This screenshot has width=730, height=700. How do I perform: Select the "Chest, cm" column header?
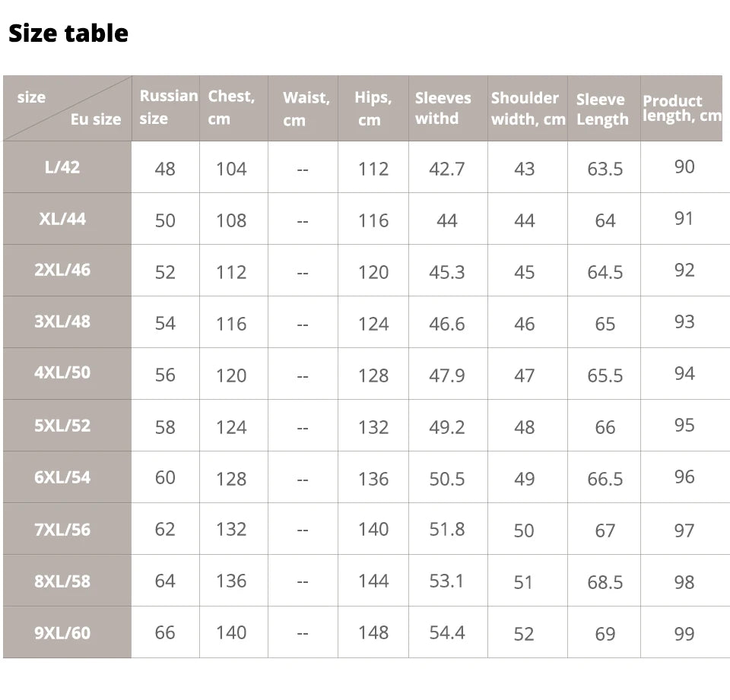231,107
